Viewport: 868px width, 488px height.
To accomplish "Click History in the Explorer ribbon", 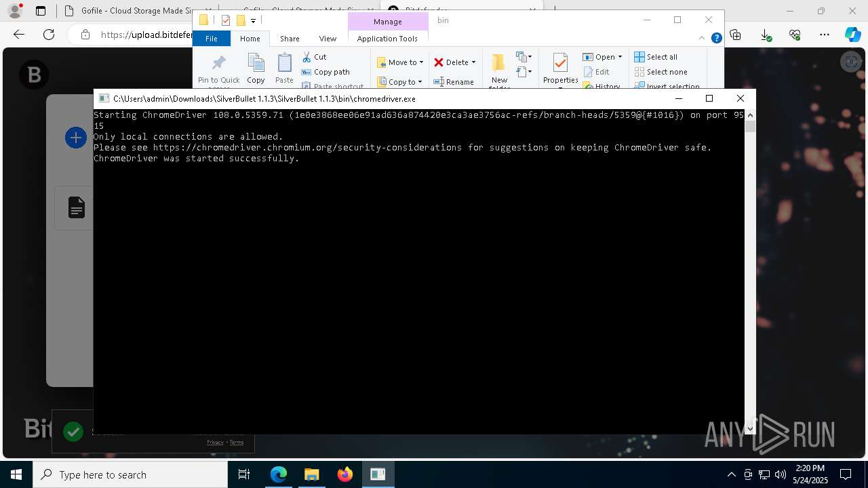I will (x=601, y=86).
